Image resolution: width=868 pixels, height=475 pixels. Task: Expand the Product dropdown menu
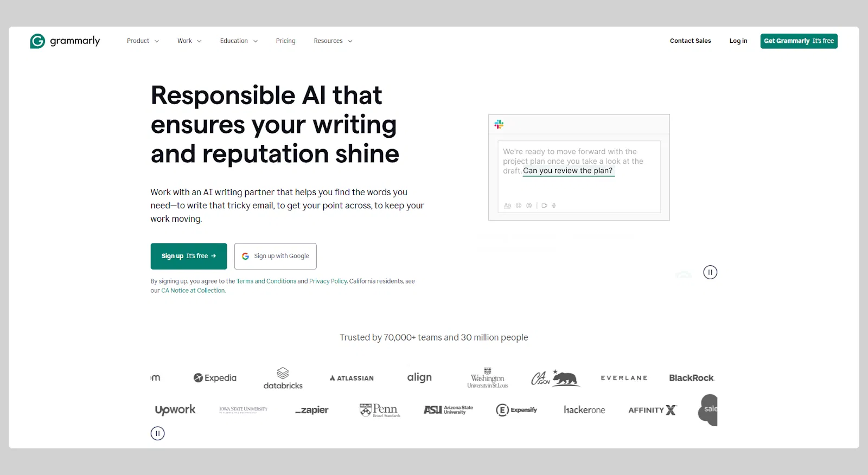pos(143,41)
